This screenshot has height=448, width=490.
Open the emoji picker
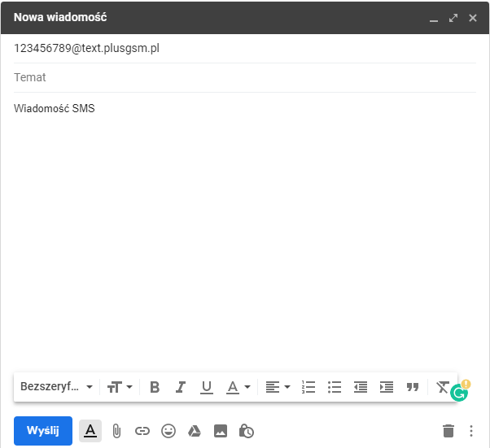(x=168, y=431)
